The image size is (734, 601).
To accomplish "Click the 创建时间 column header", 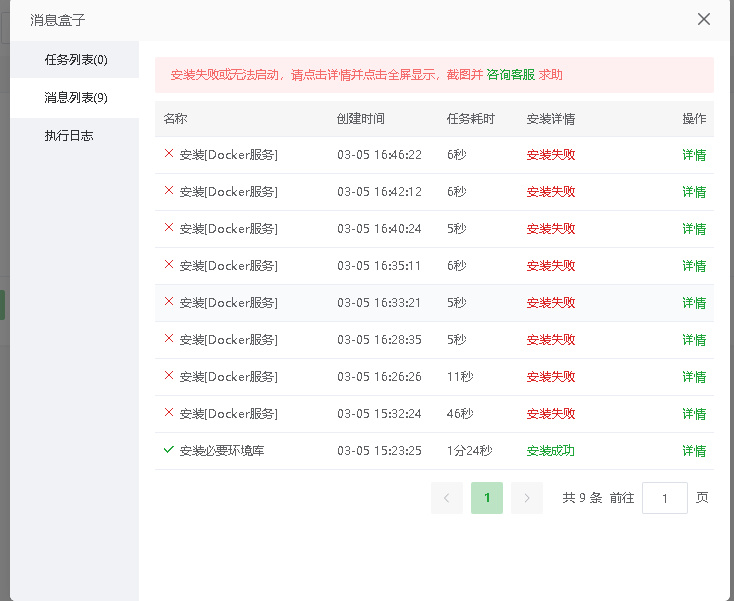I will click(360, 119).
